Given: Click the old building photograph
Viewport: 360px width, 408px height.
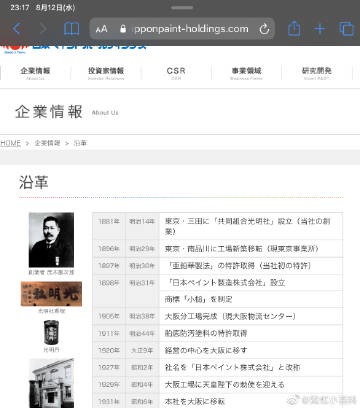Looking at the screenshot, I should (x=51, y=383).
